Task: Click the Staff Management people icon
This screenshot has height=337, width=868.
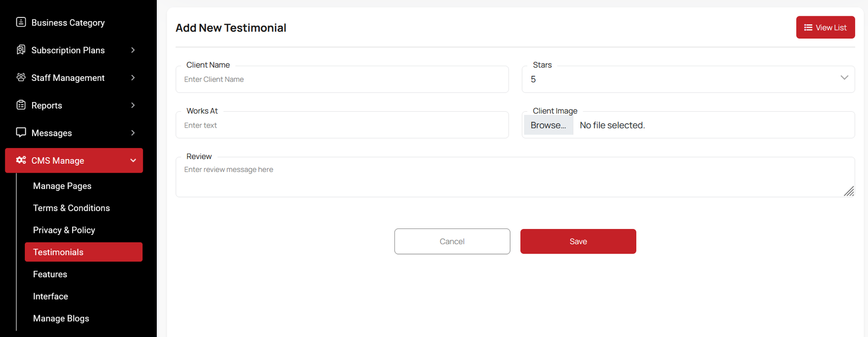Action: tap(21, 78)
